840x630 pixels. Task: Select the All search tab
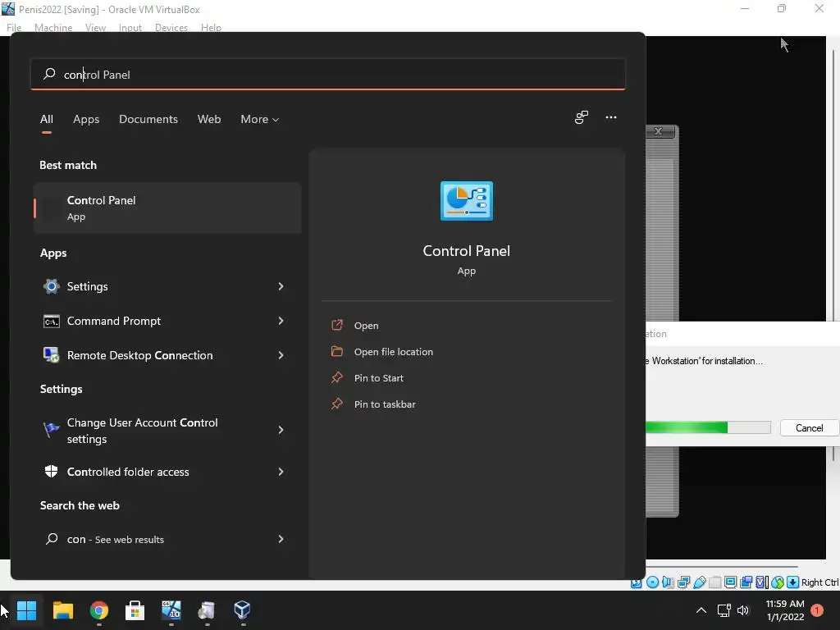pyautogui.click(x=47, y=119)
